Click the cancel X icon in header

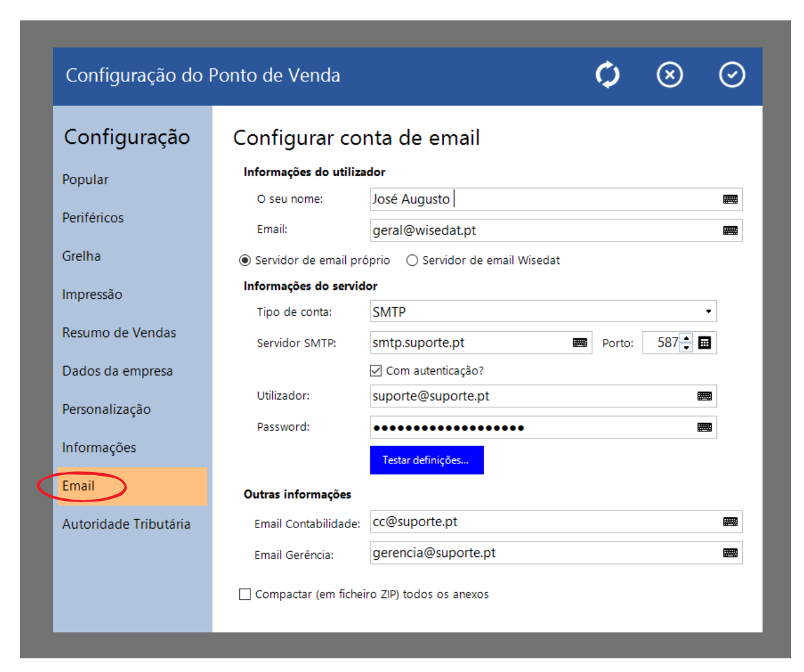(x=669, y=75)
